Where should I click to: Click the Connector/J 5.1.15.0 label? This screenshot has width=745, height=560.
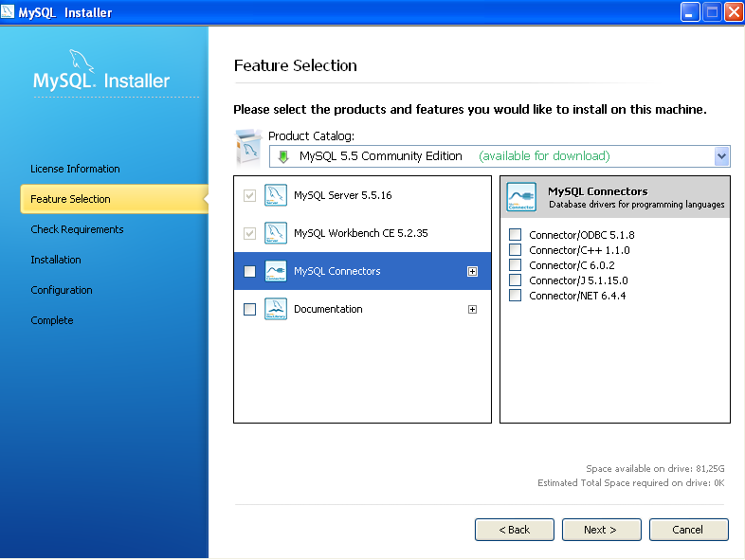click(578, 280)
